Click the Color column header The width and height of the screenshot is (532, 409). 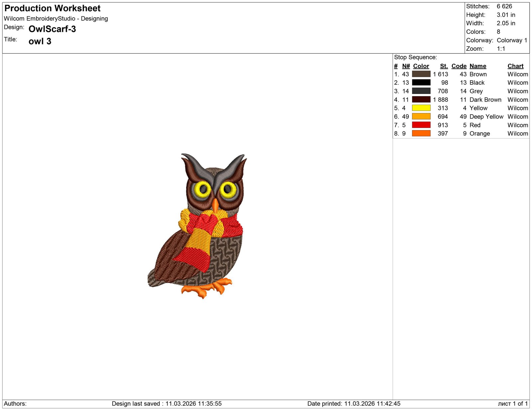point(421,66)
